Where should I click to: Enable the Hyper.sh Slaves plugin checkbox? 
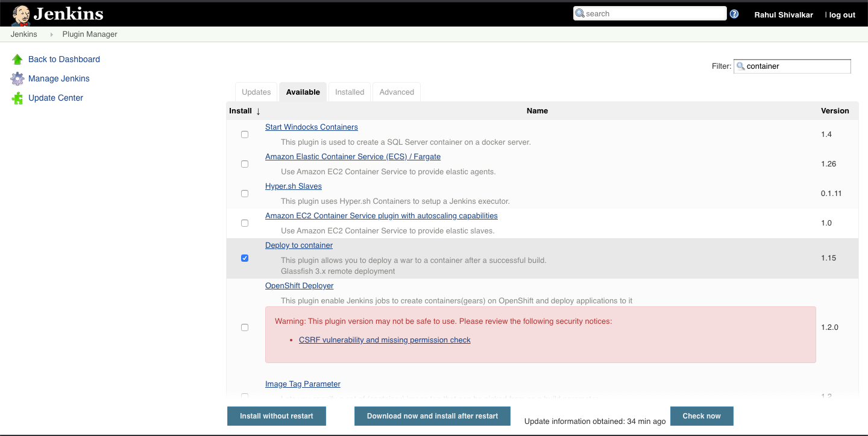pyautogui.click(x=244, y=193)
